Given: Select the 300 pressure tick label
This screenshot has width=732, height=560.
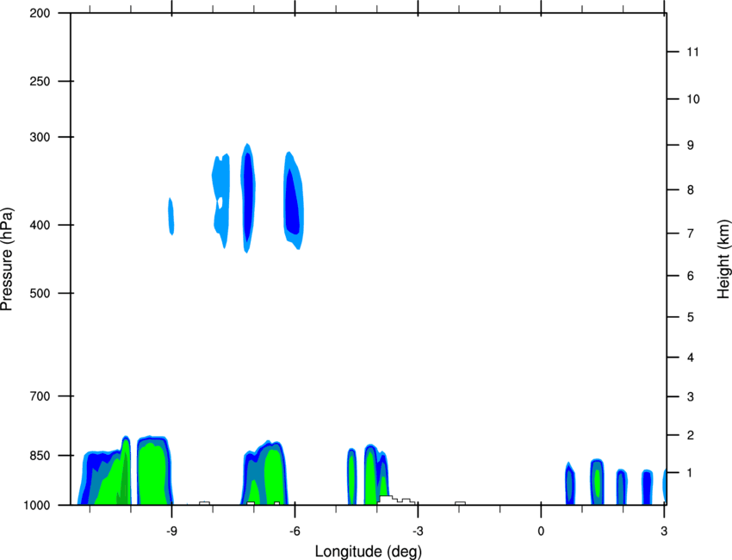Looking at the screenshot, I should tap(40, 137).
